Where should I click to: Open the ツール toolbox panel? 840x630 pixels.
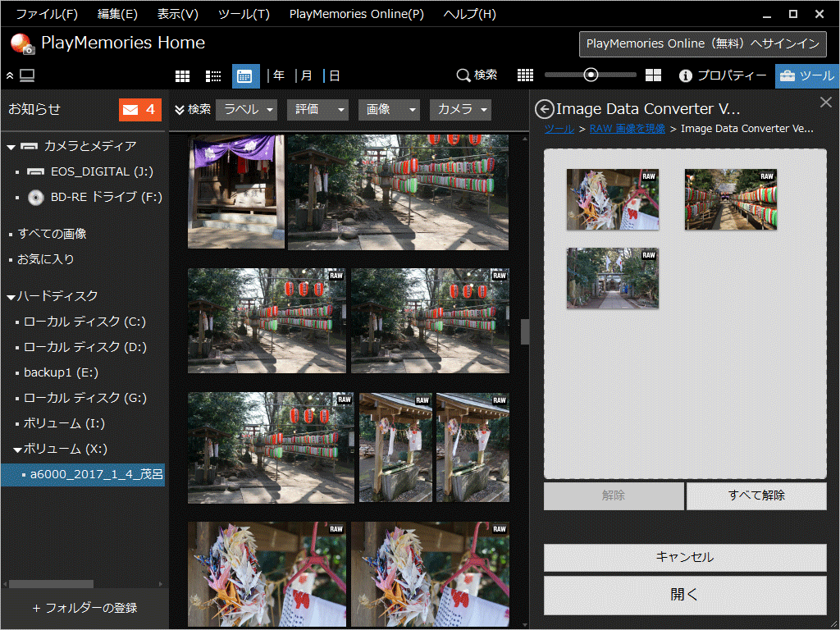click(807, 76)
